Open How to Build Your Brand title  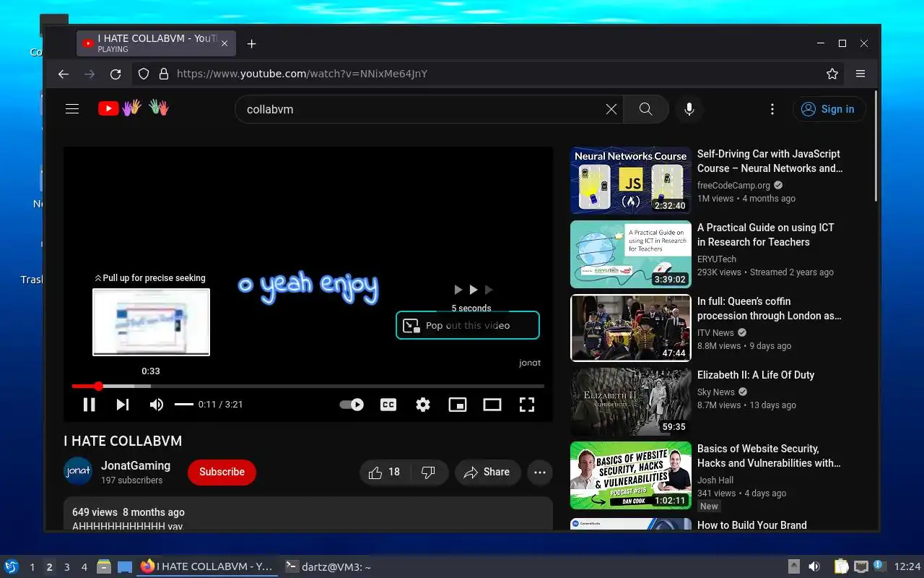coord(752,525)
